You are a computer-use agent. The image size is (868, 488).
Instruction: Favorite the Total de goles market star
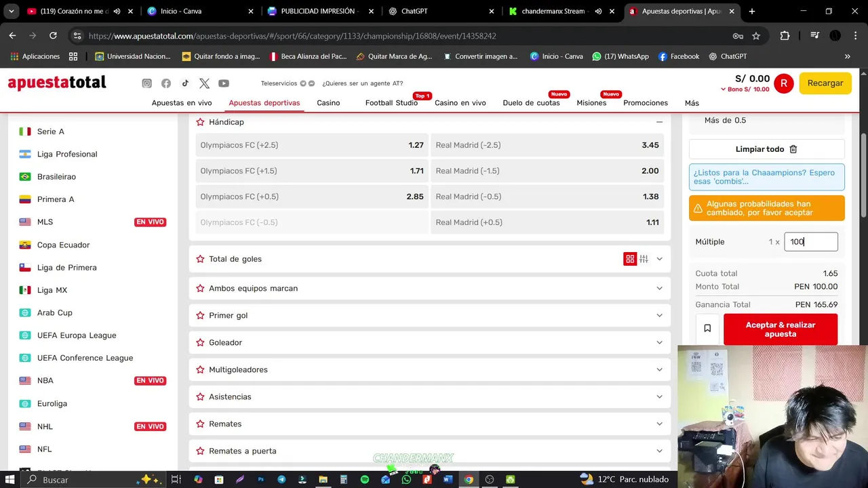click(x=200, y=259)
